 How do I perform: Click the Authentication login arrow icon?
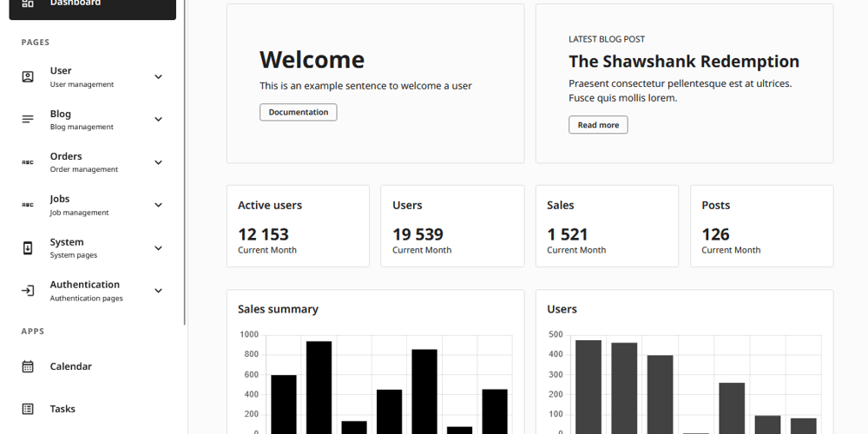pyautogui.click(x=28, y=291)
